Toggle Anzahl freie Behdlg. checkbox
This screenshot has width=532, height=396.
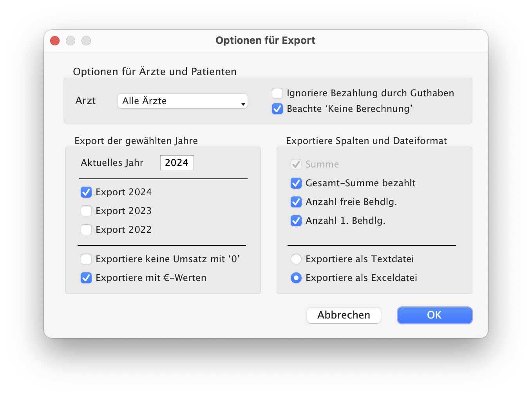[x=296, y=202]
